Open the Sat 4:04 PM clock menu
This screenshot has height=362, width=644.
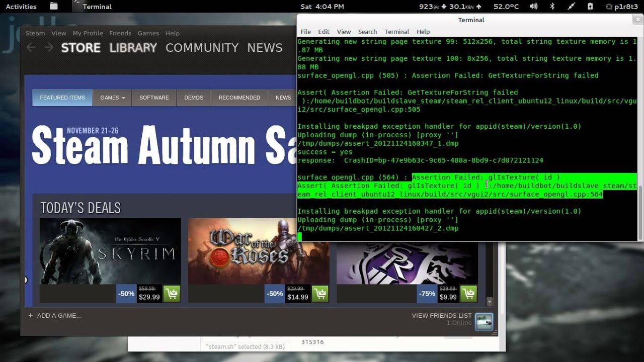pyautogui.click(x=323, y=7)
